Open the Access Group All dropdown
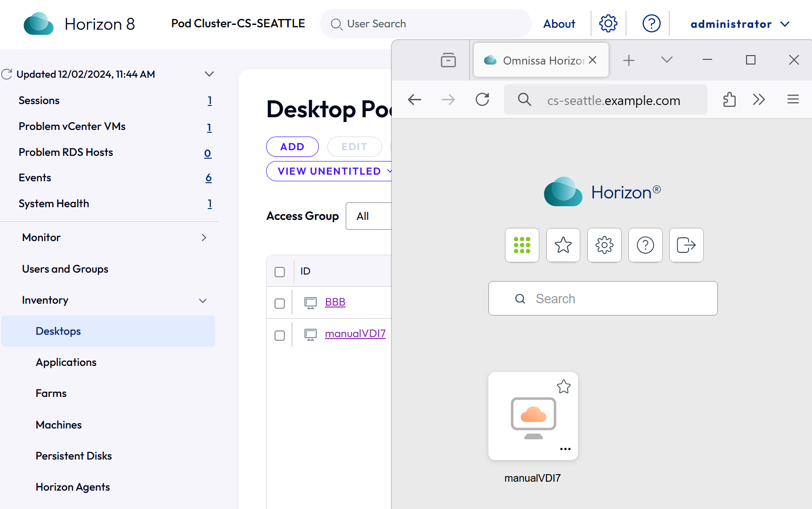This screenshot has height=509, width=812. [x=369, y=216]
